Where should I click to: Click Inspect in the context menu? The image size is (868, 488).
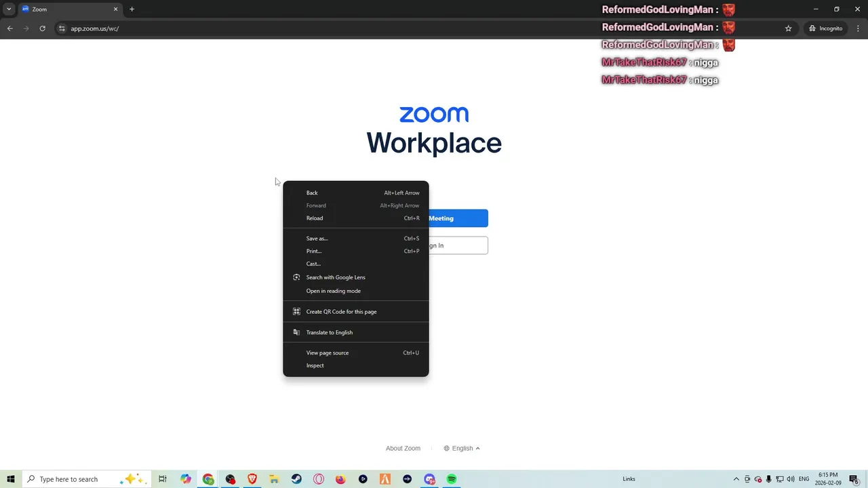coord(355,365)
